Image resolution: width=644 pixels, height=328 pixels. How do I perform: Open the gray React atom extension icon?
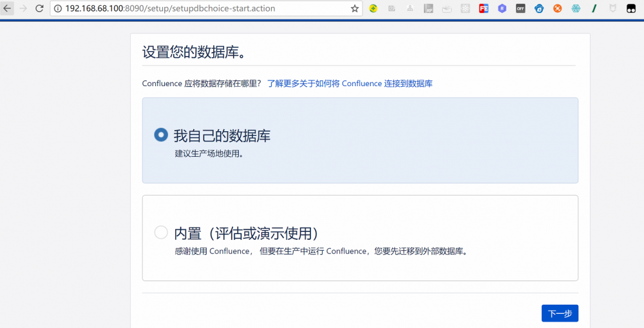pos(466,8)
